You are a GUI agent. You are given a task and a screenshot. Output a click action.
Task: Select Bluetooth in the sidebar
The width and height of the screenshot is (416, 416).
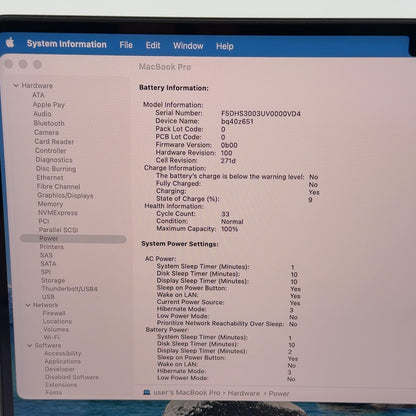coord(49,123)
